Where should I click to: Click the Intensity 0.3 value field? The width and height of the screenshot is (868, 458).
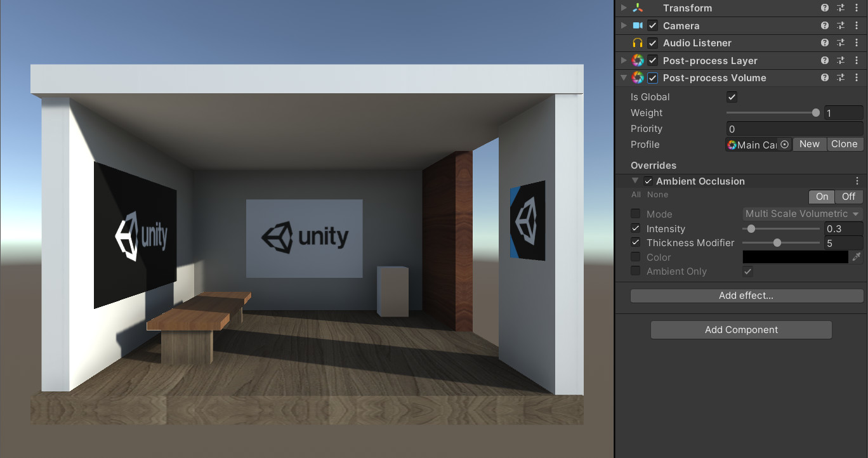(x=843, y=228)
